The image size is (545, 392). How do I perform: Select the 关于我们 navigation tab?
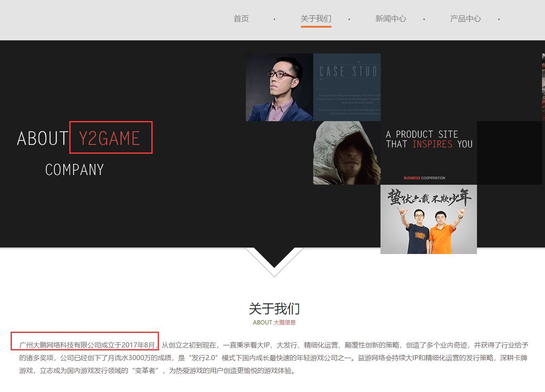316,19
